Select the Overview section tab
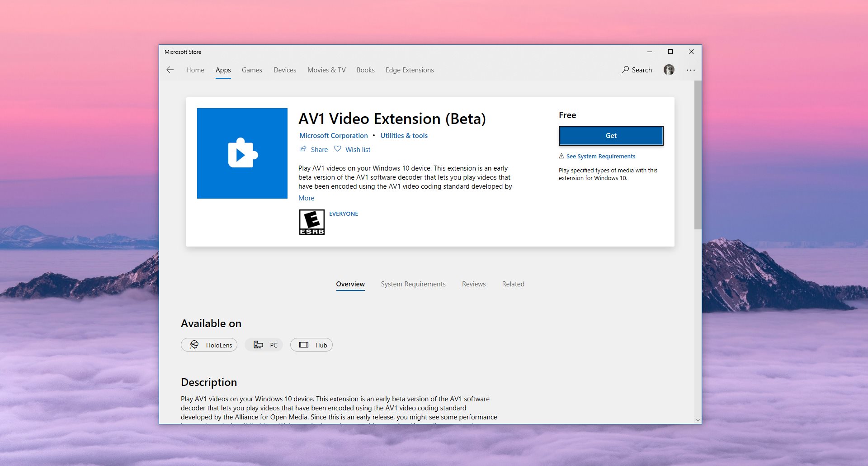 click(350, 284)
